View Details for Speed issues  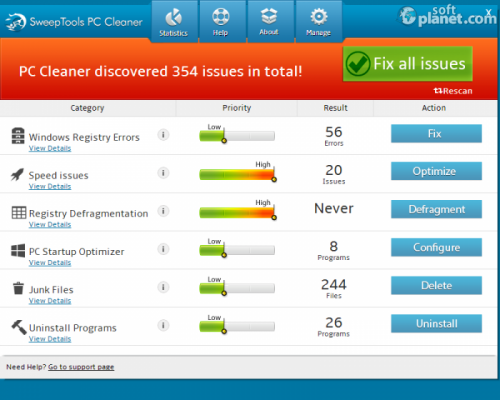tap(50, 186)
